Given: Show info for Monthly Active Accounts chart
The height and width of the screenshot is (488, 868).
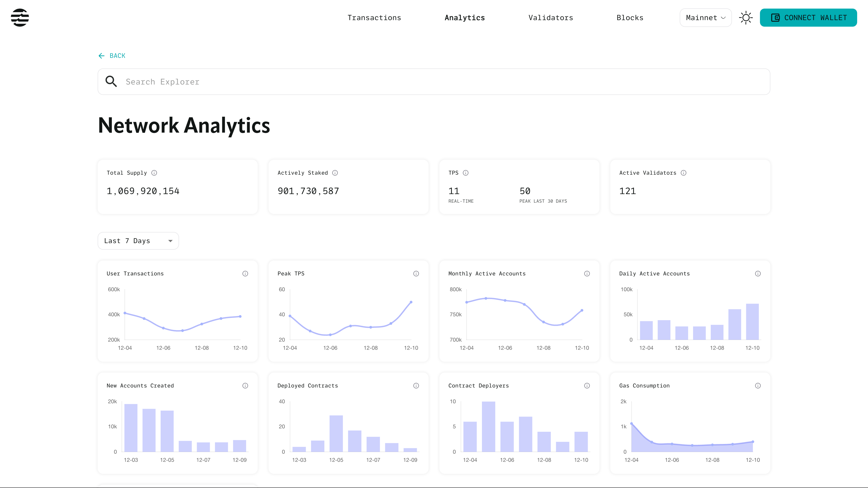Looking at the screenshot, I should 587,273.
